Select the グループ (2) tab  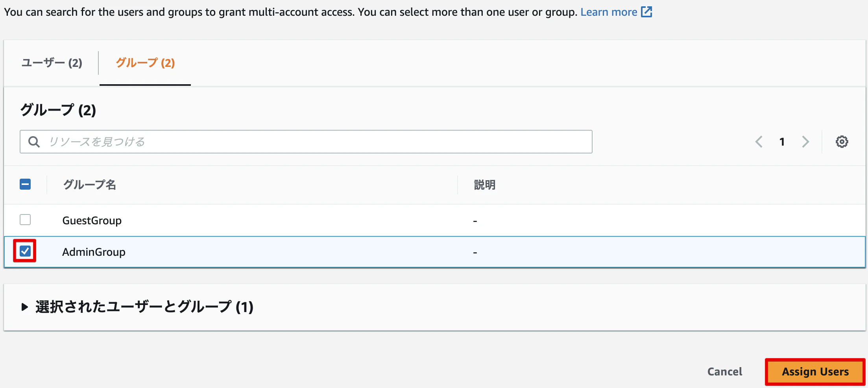145,63
